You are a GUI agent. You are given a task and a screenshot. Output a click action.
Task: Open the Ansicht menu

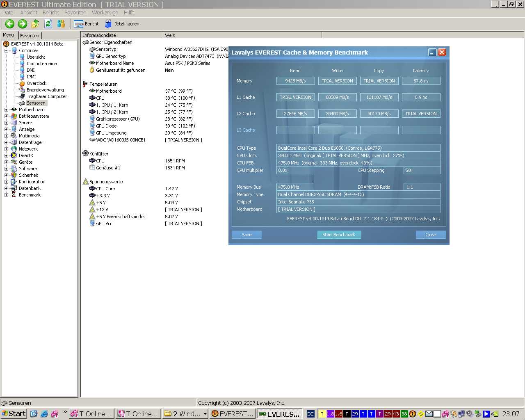pyautogui.click(x=29, y=12)
